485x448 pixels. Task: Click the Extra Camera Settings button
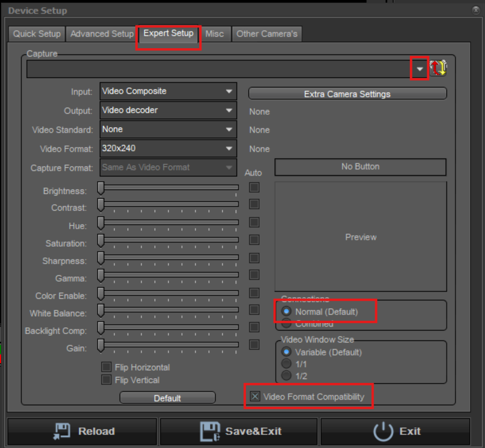347,93
